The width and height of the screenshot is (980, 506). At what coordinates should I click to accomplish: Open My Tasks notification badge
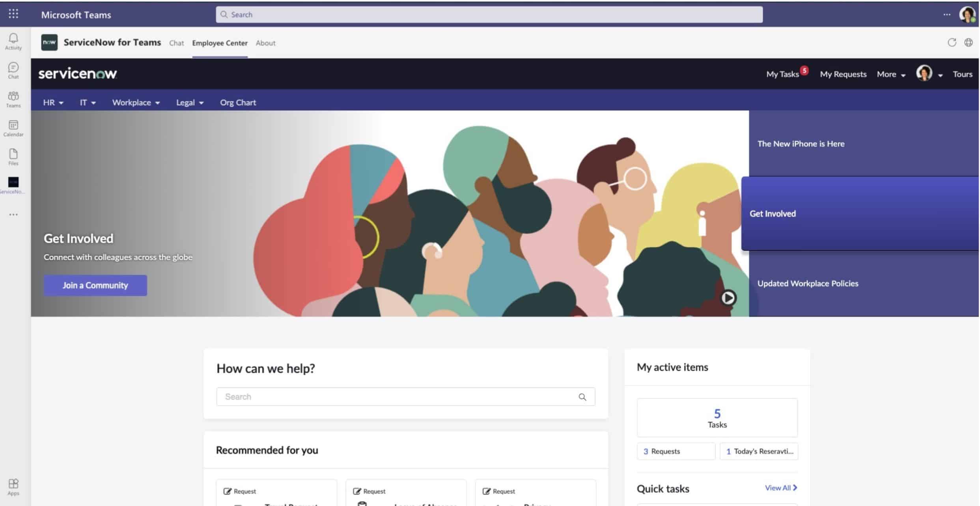pyautogui.click(x=803, y=70)
